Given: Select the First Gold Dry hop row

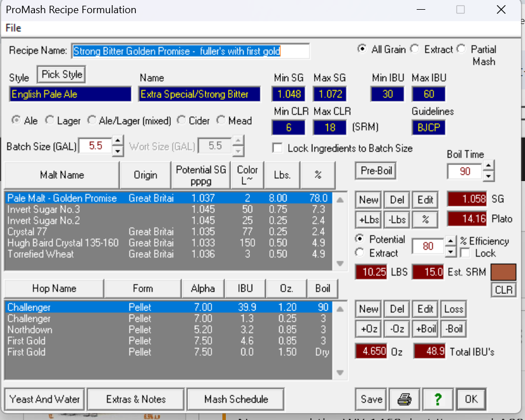Looking at the screenshot, I should tap(169, 352).
